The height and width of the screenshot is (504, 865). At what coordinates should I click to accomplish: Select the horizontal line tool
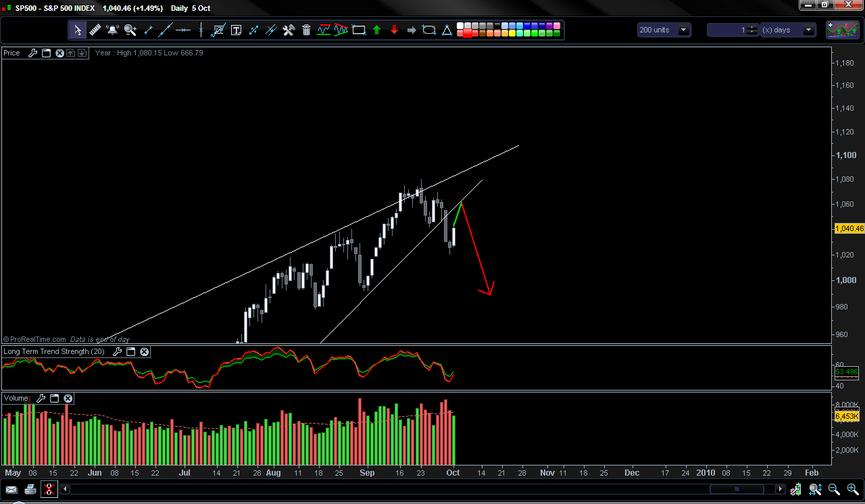point(182,30)
